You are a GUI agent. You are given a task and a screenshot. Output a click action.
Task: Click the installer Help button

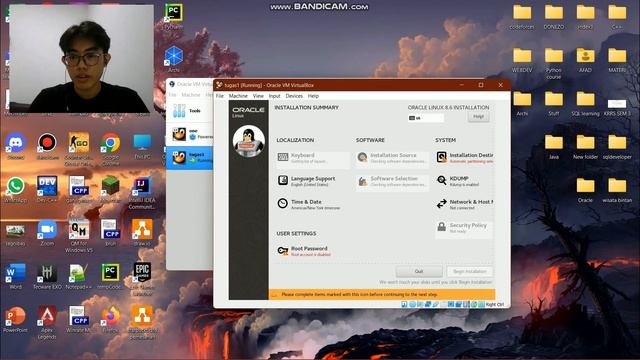coord(478,117)
